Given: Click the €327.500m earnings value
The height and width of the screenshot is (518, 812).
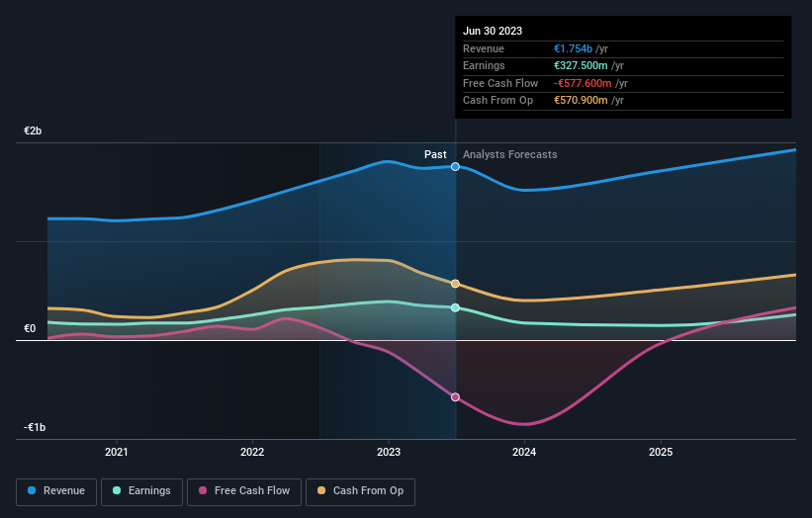Looking at the screenshot, I should (581, 65).
